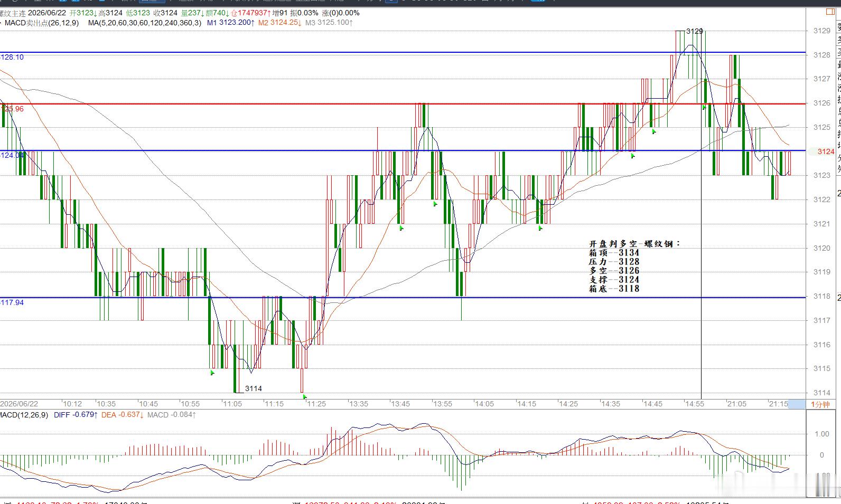Click the 10:12 time axis label
841x504 pixels.
(x=72, y=404)
